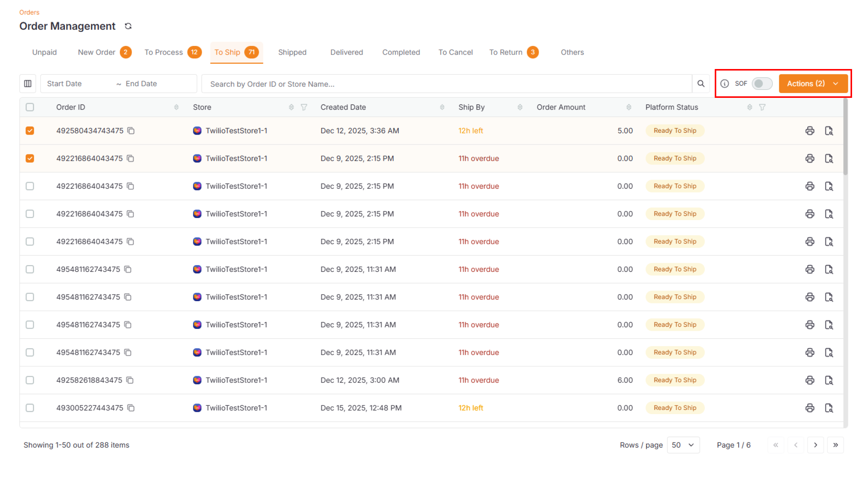Screen dimensions: 868x493
Task: Filter the Store column
Action: [x=304, y=107]
